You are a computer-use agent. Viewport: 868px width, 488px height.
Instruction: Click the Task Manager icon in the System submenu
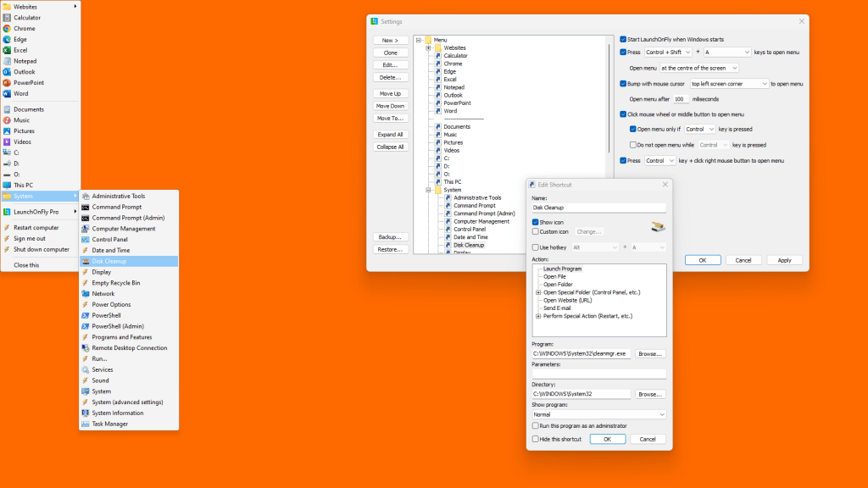point(85,424)
